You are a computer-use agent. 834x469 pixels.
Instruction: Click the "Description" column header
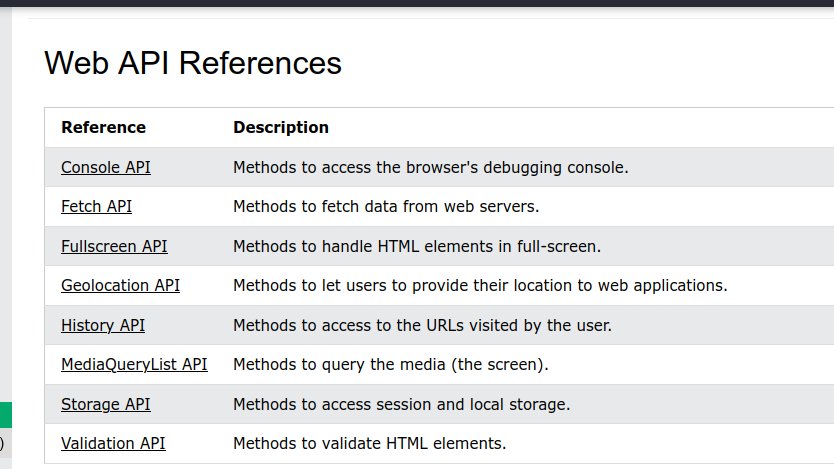281,128
